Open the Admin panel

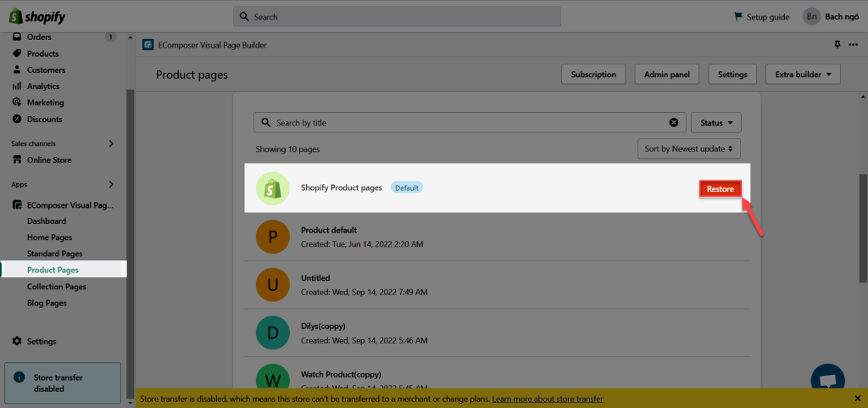[667, 74]
